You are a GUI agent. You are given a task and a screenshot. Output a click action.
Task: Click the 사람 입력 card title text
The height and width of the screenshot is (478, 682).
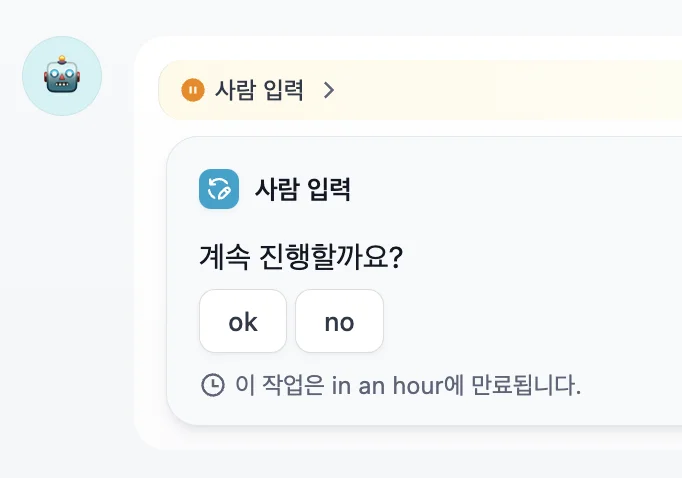point(303,189)
